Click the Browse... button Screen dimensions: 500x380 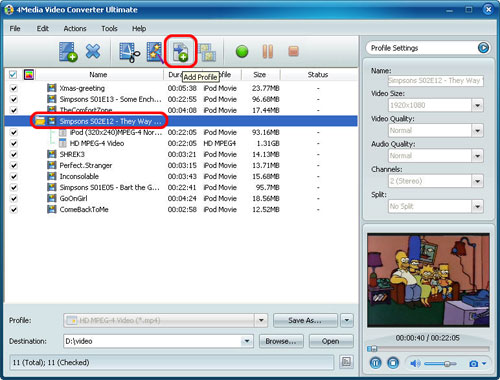pyautogui.click(x=281, y=341)
